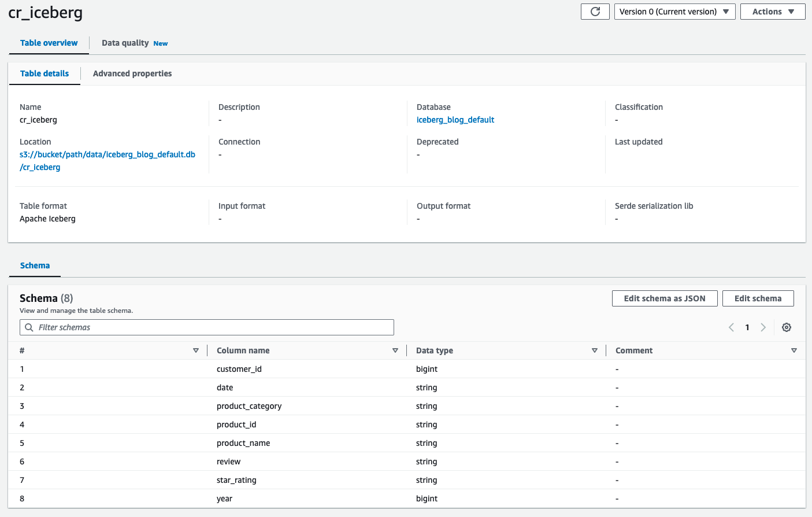This screenshot has width=812, height=517.
Task: Click bigint data type for year
Action: coord(427,498)
